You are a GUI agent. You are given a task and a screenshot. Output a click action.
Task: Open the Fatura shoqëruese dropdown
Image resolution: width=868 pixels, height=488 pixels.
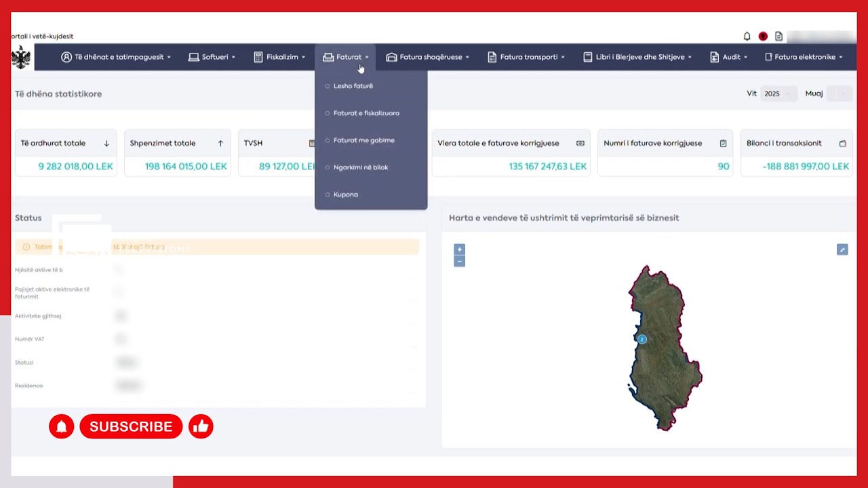pyautogui.click(x=428, y=57)
